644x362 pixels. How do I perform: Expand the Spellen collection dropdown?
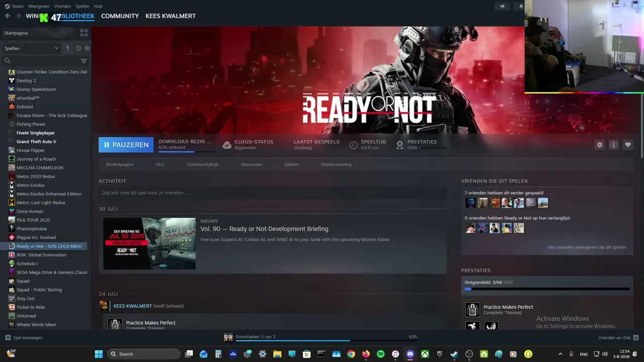coord(31,48)
